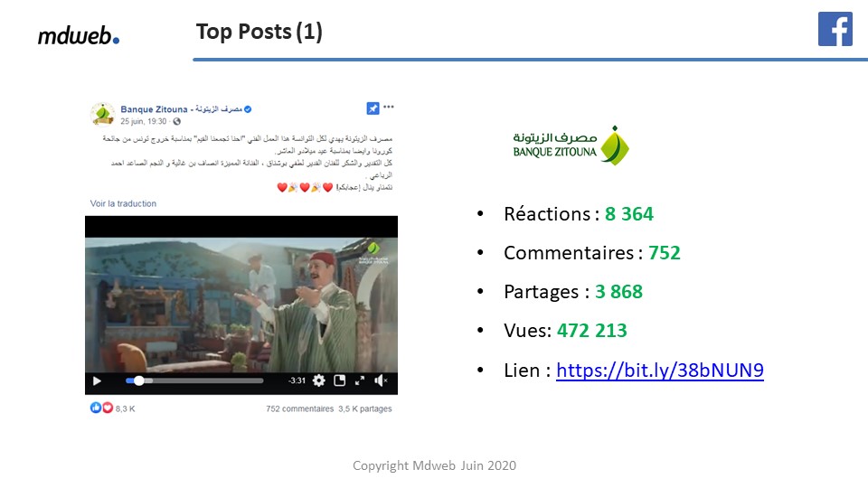
Task: Click the Partages value 3 868
Action: (618, 292)
